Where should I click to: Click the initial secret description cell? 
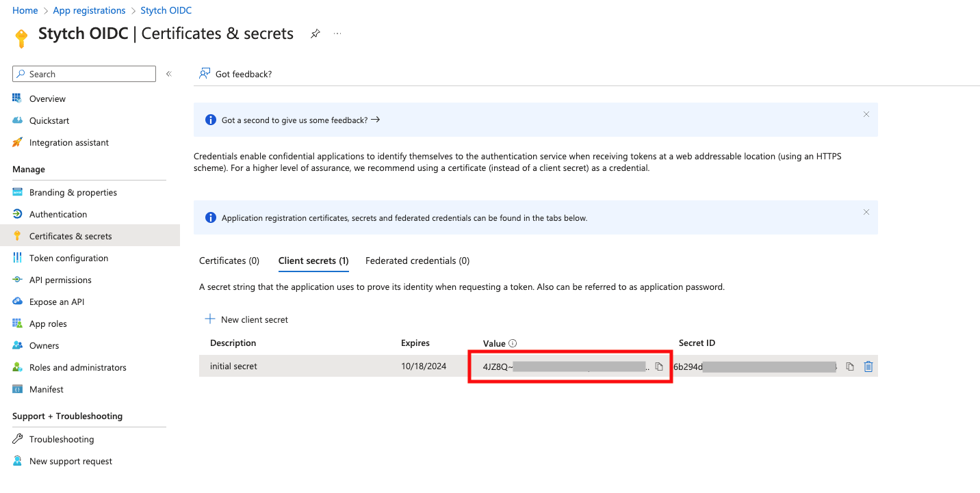233,367
